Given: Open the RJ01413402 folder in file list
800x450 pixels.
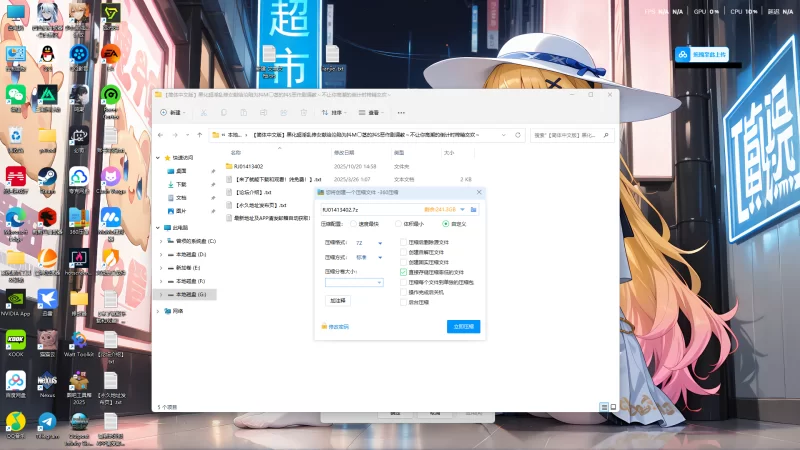Looking at the screenshot, I should 248,166.
